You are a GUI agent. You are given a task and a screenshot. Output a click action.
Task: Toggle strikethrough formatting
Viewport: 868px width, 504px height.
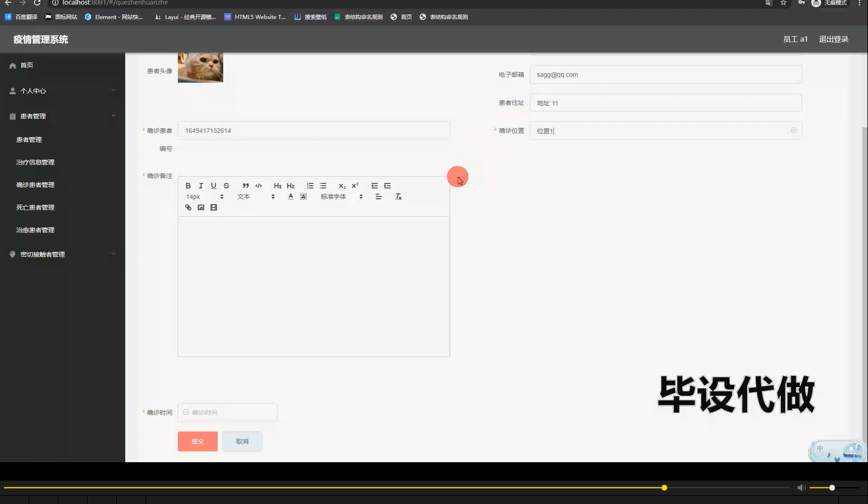226,185
